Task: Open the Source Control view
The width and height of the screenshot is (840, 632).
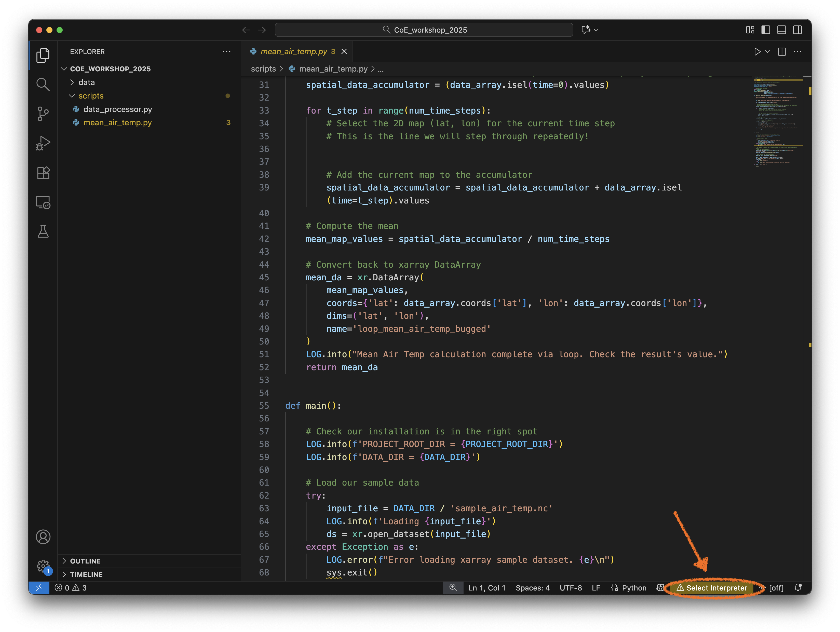Action: [x=43, y=114]
